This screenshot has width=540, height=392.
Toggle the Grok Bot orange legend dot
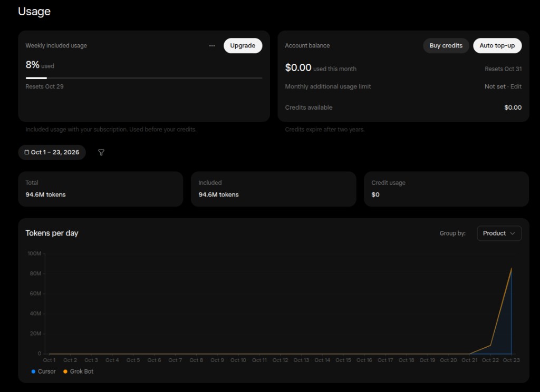pyautogui.click(x=65, y=371)
